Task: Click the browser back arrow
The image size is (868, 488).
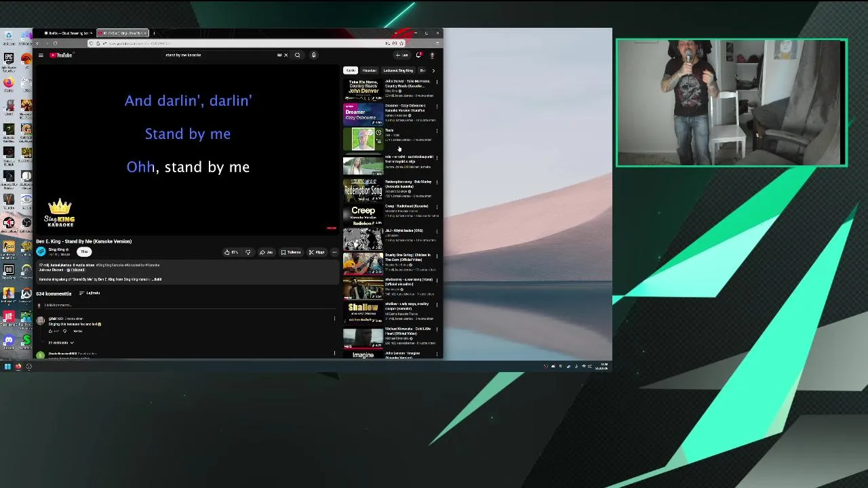Action: click(x=37, y=43)
